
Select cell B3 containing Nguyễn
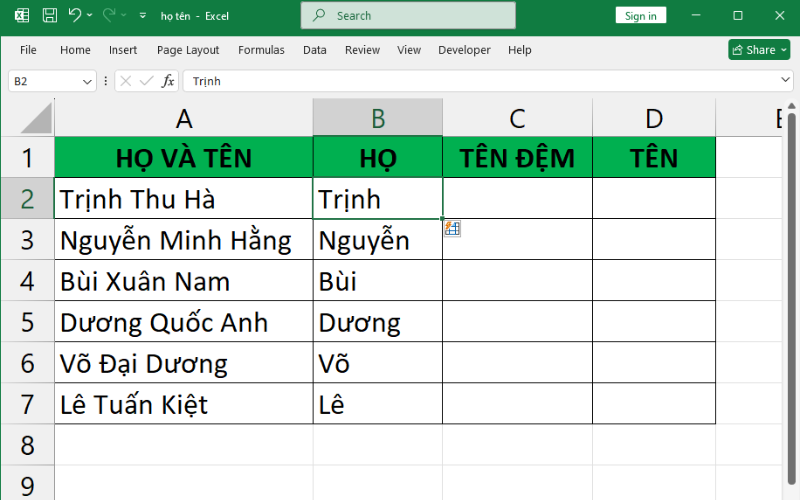point(378,240)
